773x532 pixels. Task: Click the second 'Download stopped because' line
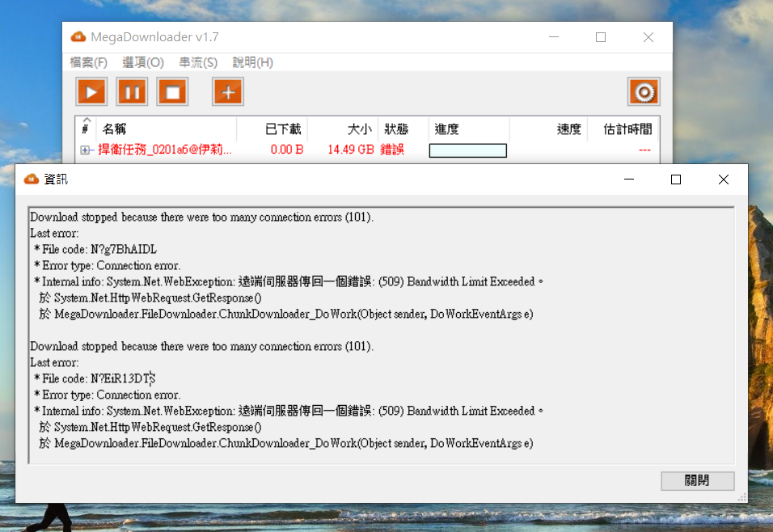pyautogui.click(x=201, y=346)
